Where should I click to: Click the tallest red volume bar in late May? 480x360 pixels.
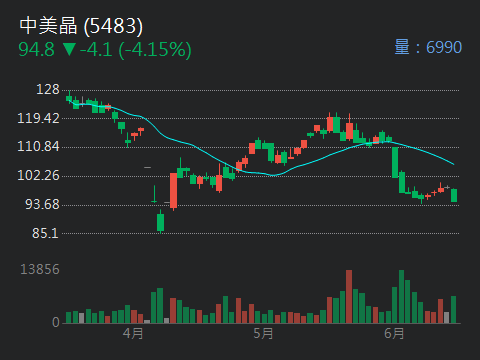tap(349, 297)
